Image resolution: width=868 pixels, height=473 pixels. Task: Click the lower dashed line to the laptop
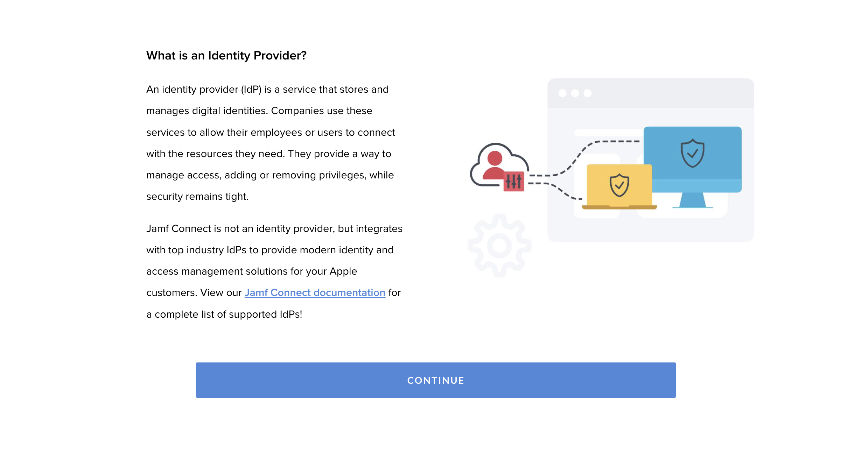coord(555,191)
